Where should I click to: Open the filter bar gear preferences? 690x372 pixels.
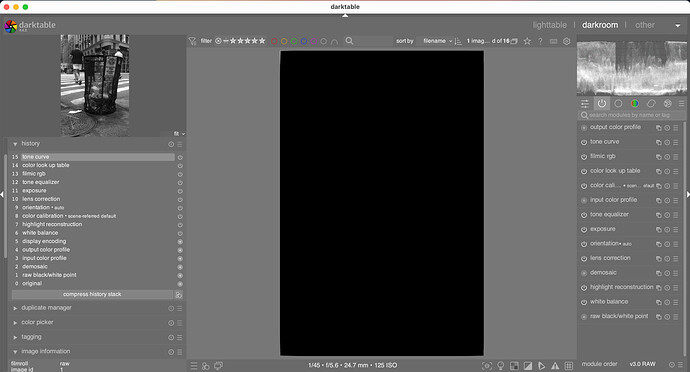click(x=566, y=41)
